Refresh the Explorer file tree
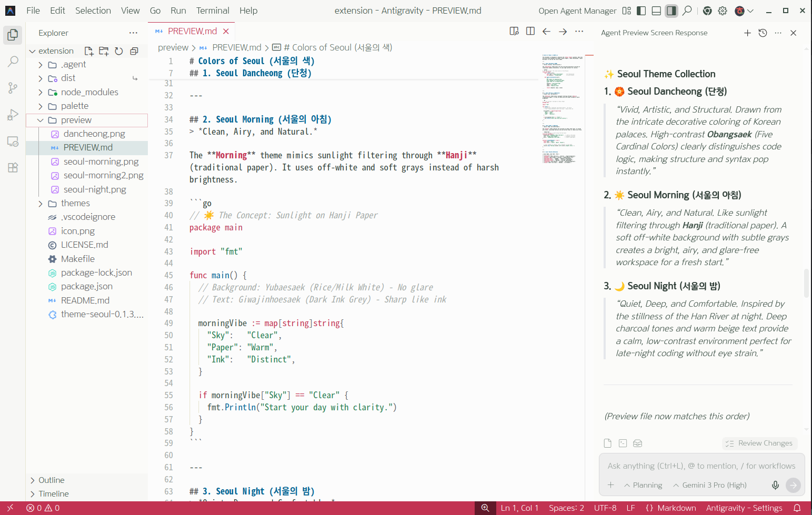Screen dimensions: 812x515 point(119,51)
